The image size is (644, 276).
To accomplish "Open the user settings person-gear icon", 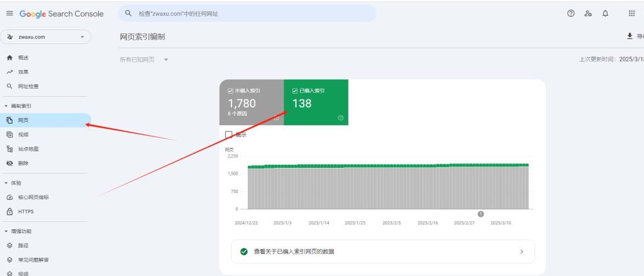I will click(x=588, y=14).
